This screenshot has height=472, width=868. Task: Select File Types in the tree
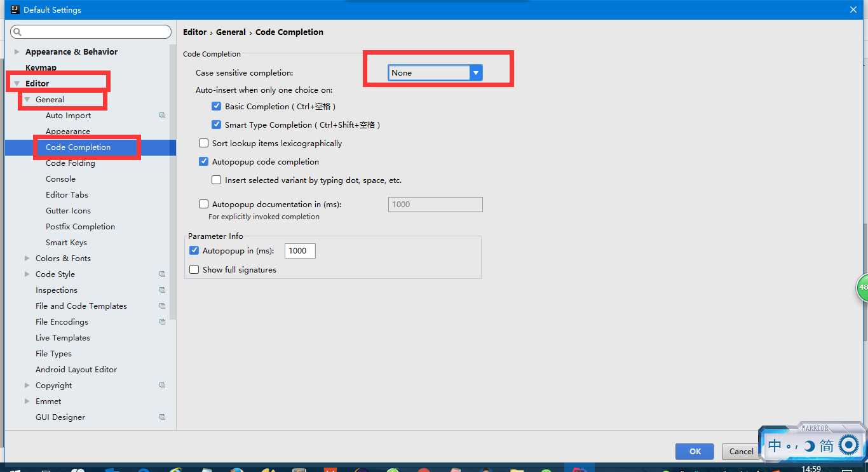click(x=53, y=354)
